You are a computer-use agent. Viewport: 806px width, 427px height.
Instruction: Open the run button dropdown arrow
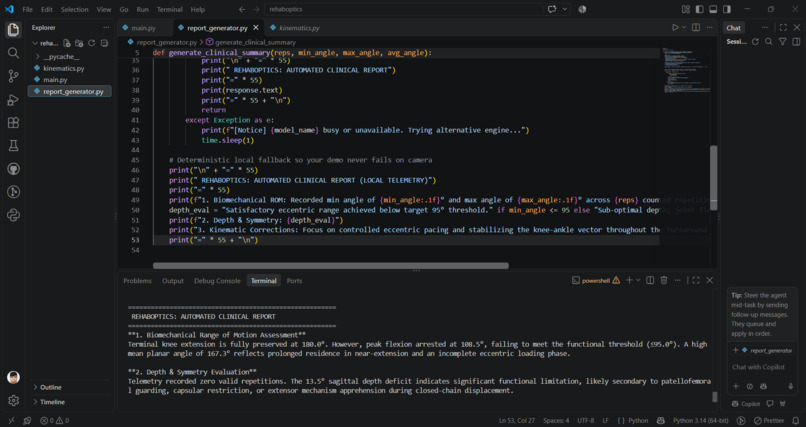click(x=684, y=28)
